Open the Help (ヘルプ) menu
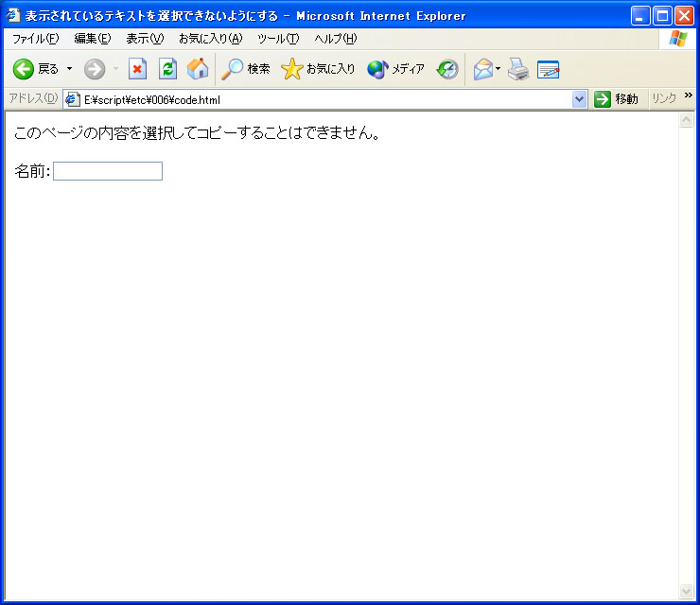Viewport: 700px width, 605px height. [335, 39]
